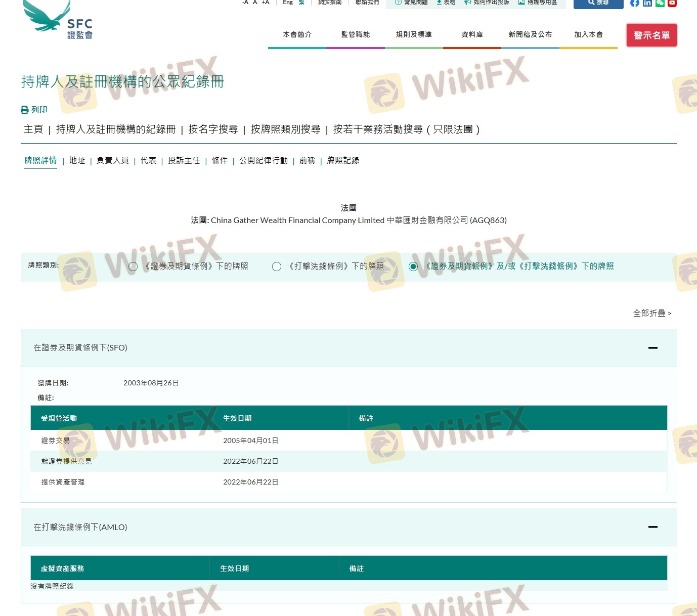Select 《打擊洗錢條例》下的牌照 radio button

point(277,267)
